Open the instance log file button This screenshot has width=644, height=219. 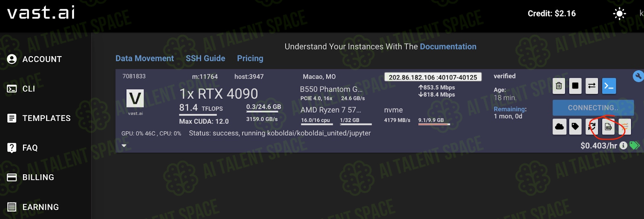pos(608,127)
